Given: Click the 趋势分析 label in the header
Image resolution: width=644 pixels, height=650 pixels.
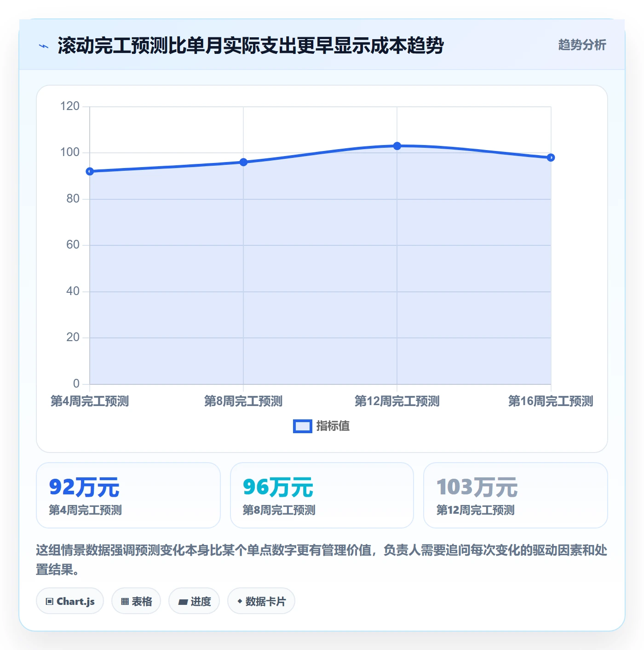Looking at the screenshot, I should [582, 45].
